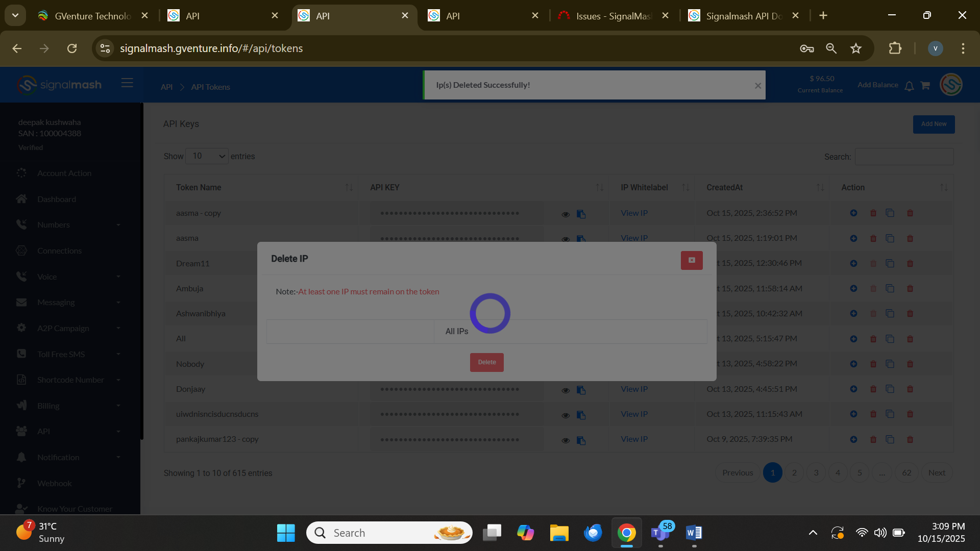Click the Search input field above table
The width and height of the screenshot is (980, 551).
[904, 157]
